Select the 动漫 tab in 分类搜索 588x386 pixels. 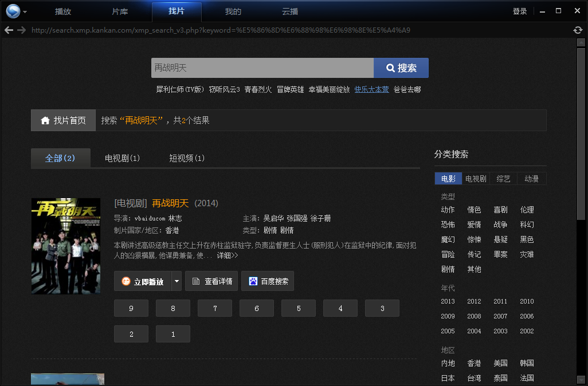click(x=531, y=178)
